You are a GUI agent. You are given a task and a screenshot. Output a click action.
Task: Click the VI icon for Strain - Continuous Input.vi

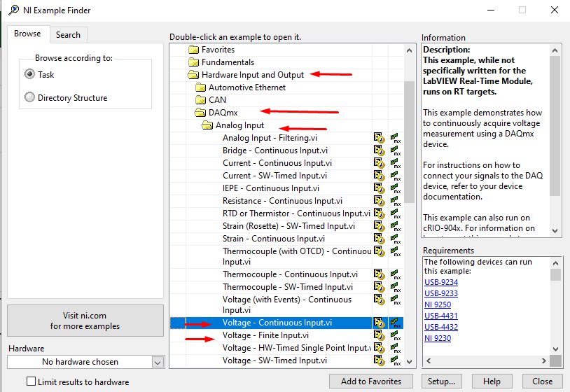(379, 239)
